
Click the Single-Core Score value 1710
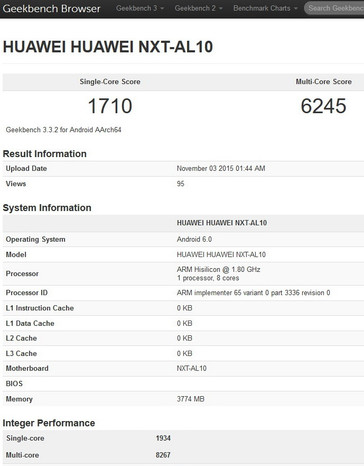tap(110, 106)
